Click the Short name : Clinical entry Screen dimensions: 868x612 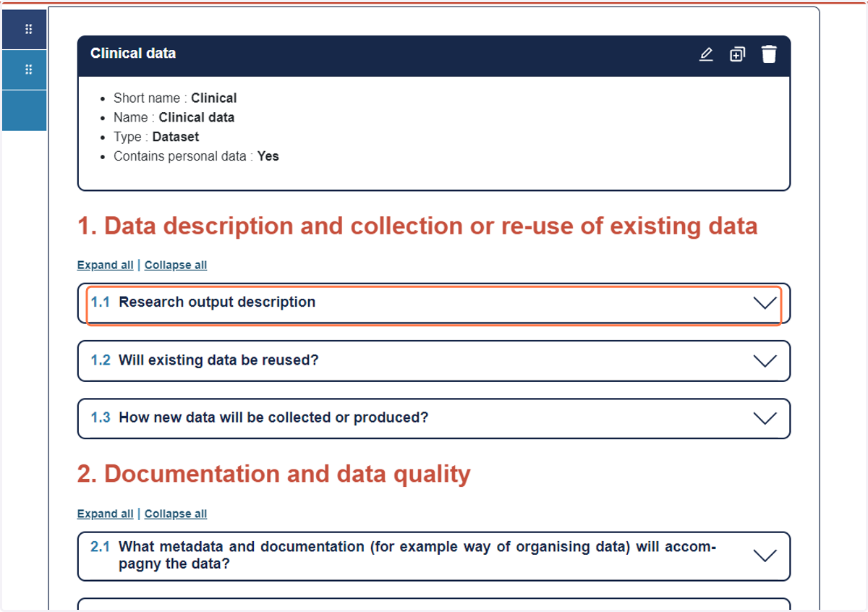click(175, 98)
